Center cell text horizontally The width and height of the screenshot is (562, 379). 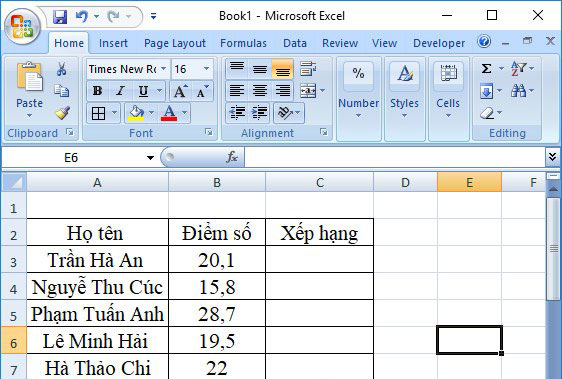260,91
